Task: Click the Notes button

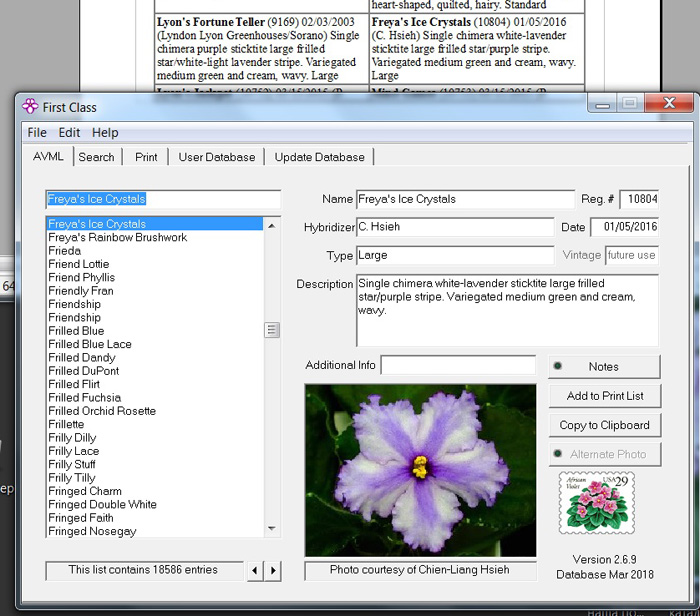Action: [604, 366]
